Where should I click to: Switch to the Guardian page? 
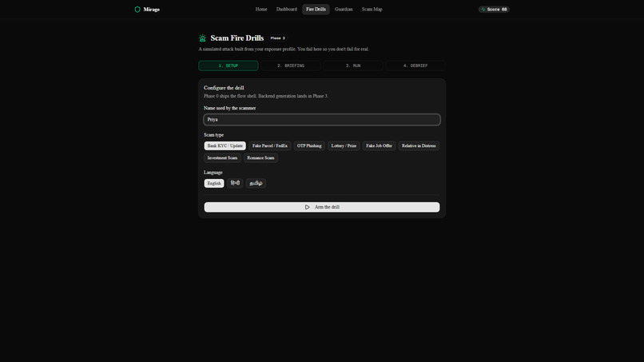point(344,10)
